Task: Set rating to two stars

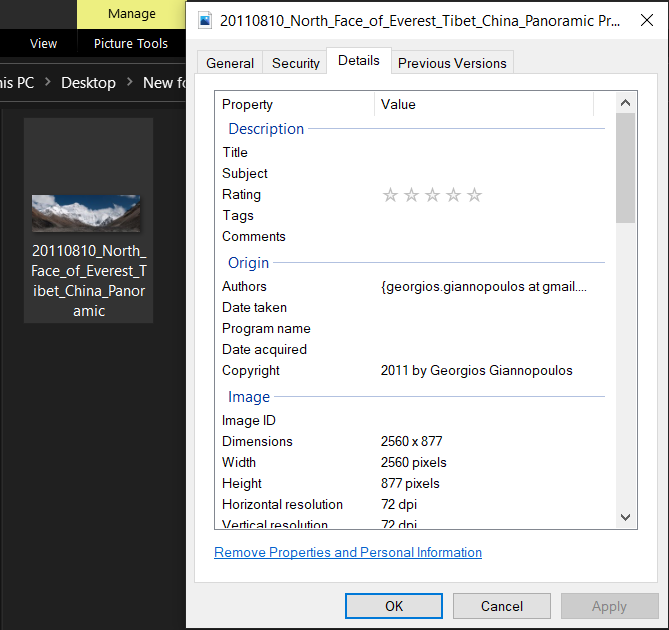Action: point(411,195)
